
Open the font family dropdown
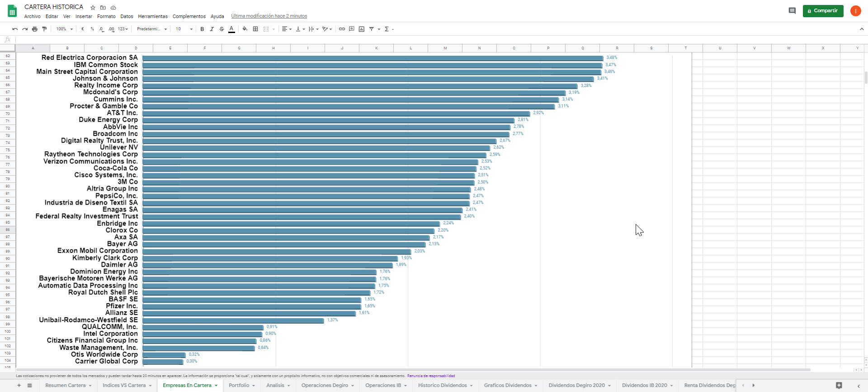coord(152,29)
